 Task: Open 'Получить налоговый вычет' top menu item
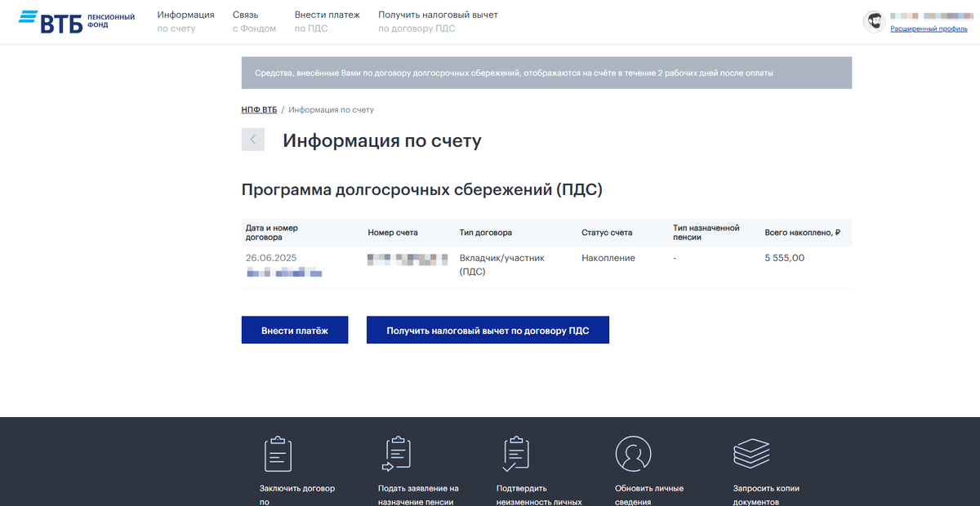438,21
